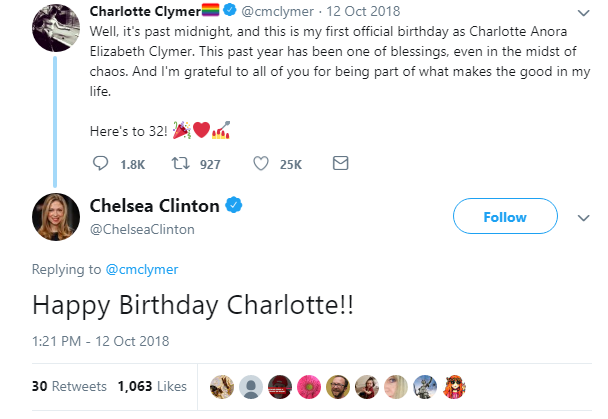
Task: View the 30 Retweets list
Action: pos(69,385)
